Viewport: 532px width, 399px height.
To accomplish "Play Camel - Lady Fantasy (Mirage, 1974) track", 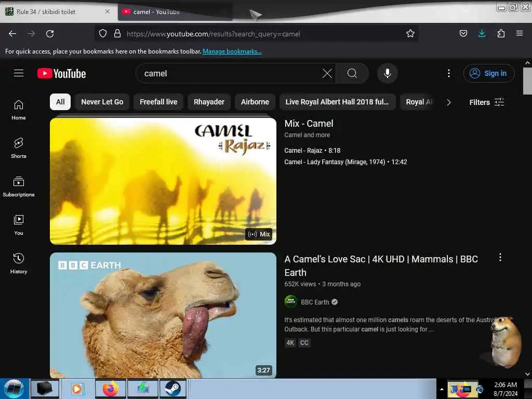I will tap(345, 162).
